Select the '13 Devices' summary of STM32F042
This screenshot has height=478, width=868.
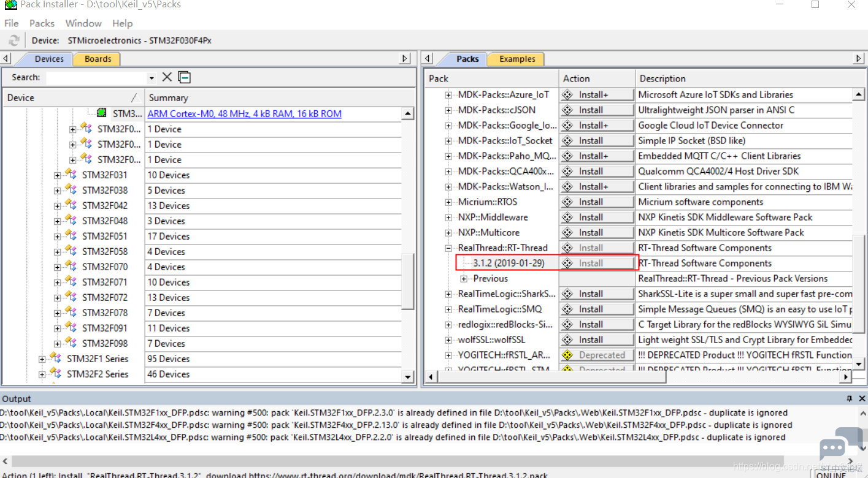[169, 206]
